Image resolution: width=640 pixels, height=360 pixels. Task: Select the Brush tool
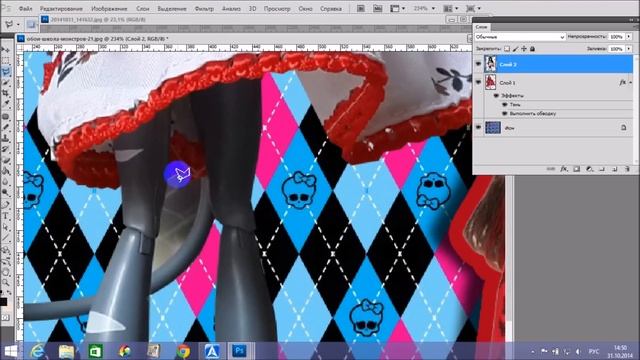click(x=6, y=127)
